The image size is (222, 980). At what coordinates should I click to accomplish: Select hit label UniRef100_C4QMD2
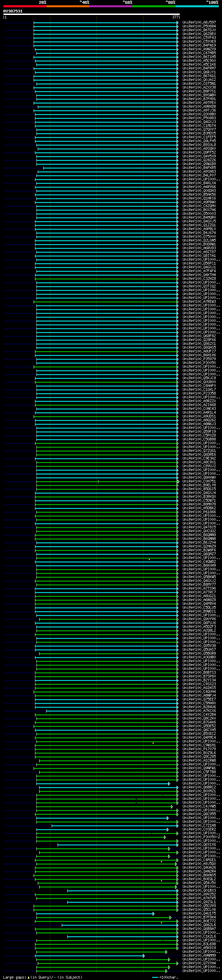coord(199,561)
